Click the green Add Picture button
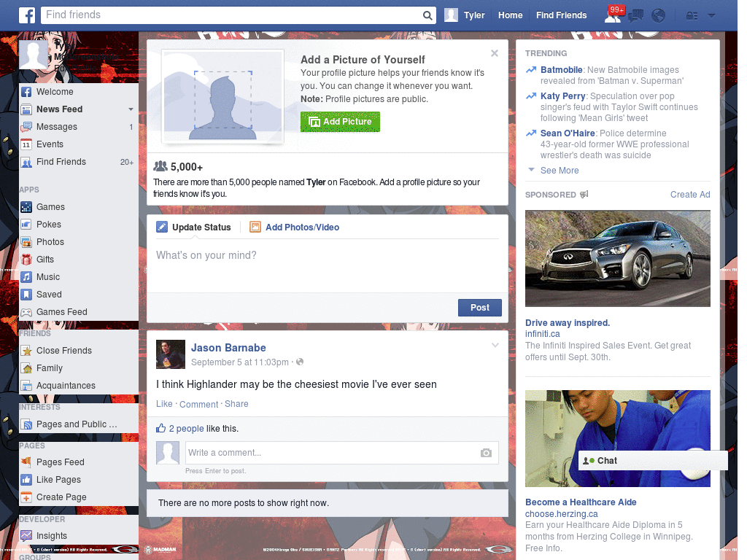747x560 pixels. 340,122
